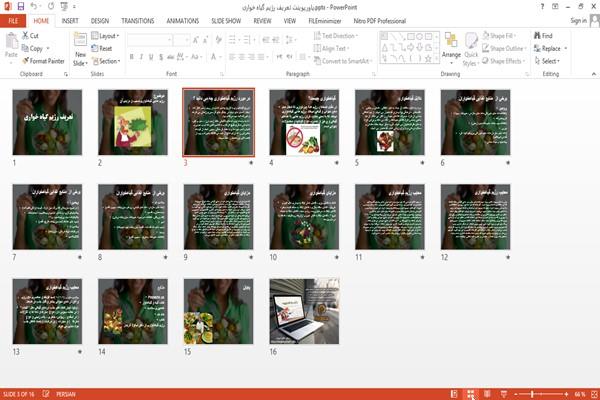The height and width of the screenshot is (400, 600).
Task: Open the Font size combo box
Action: point(181,39)
